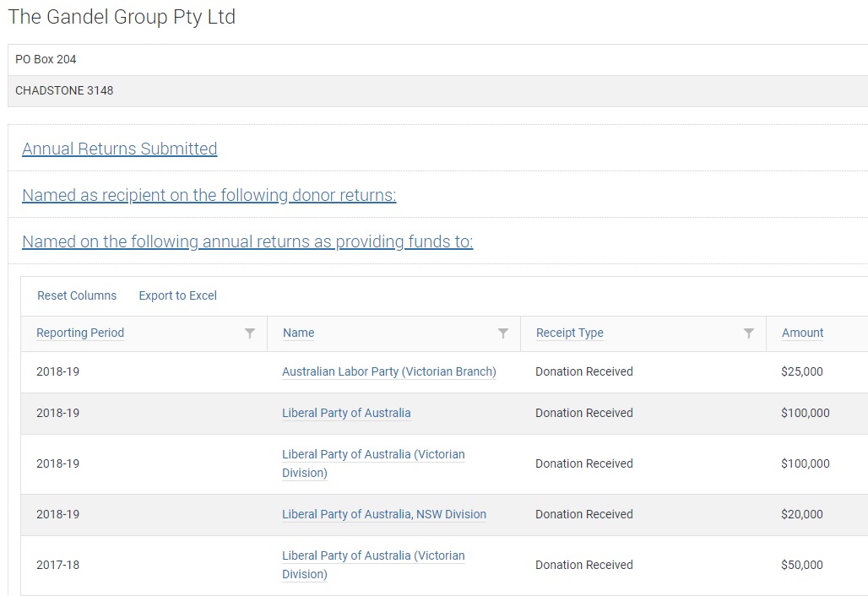Select the PO Box 204 address line
Screen dimensions: 868x596
[46, 59]
